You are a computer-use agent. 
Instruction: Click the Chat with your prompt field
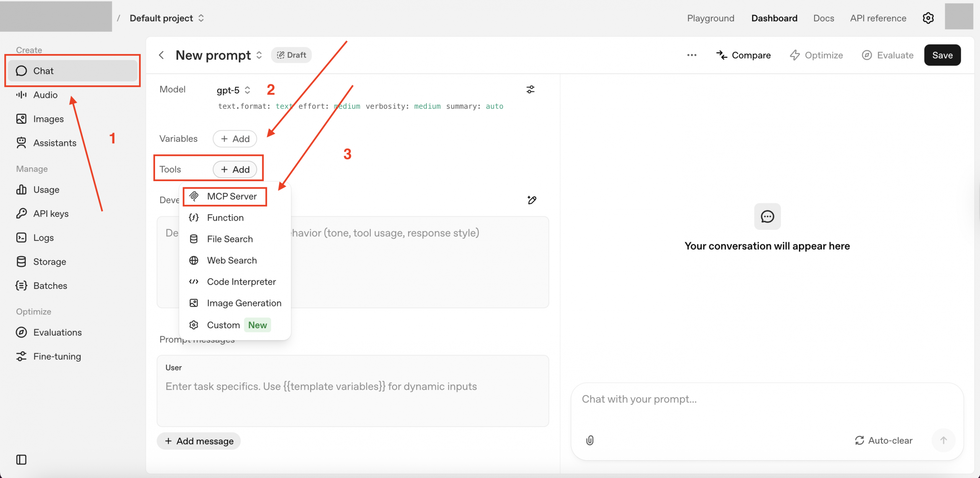767,399
